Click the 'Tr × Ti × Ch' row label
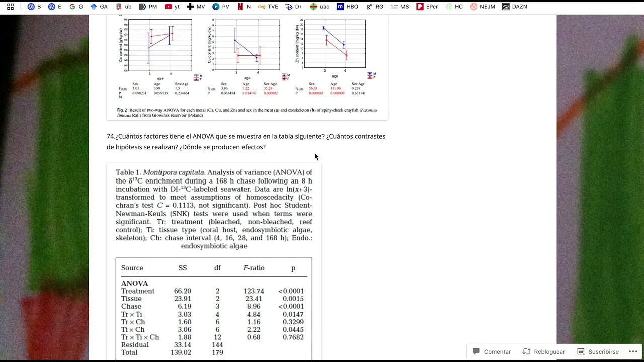Viewport: 644px width, 362px height. [140, 337]
